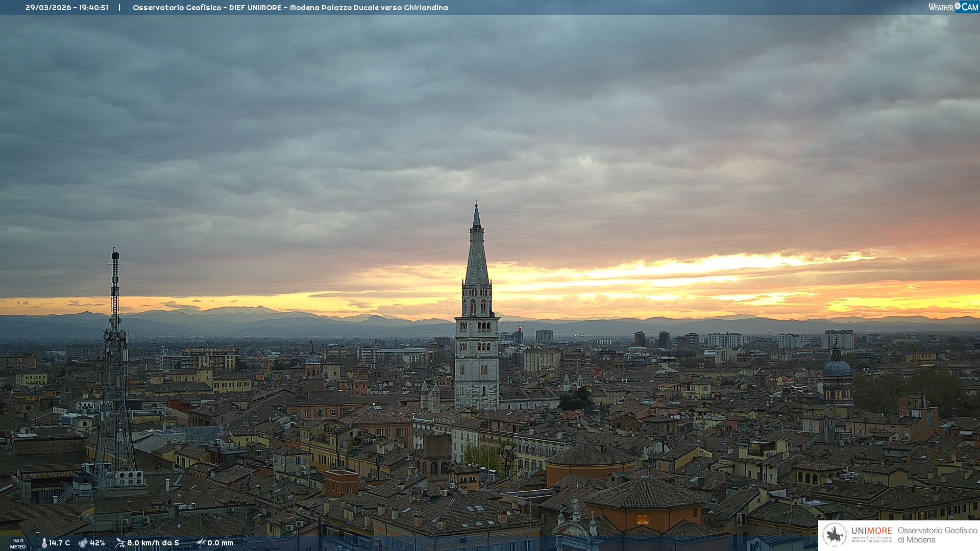
Task: Click the rain umbrella precipitation icon
Action: 201,543
